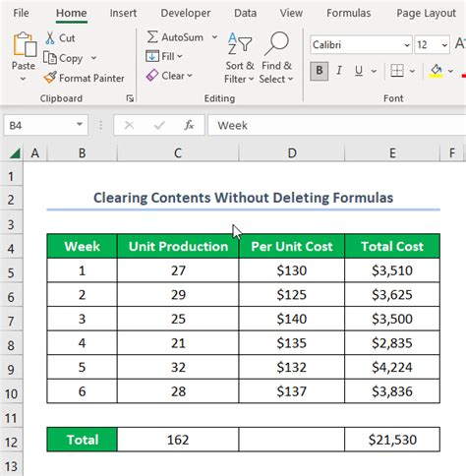Click the Insert Function fx icon
This screenshot has width=466, height=476.
pos(189,125)
